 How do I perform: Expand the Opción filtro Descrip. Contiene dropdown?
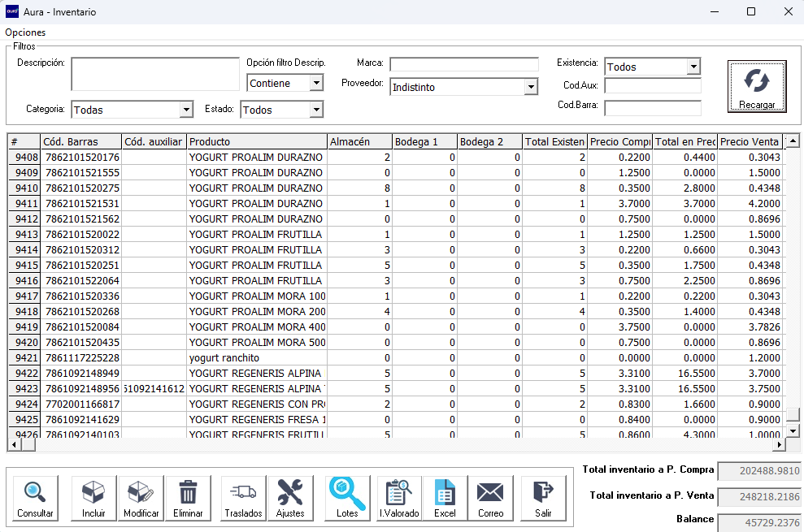(316, 83)
